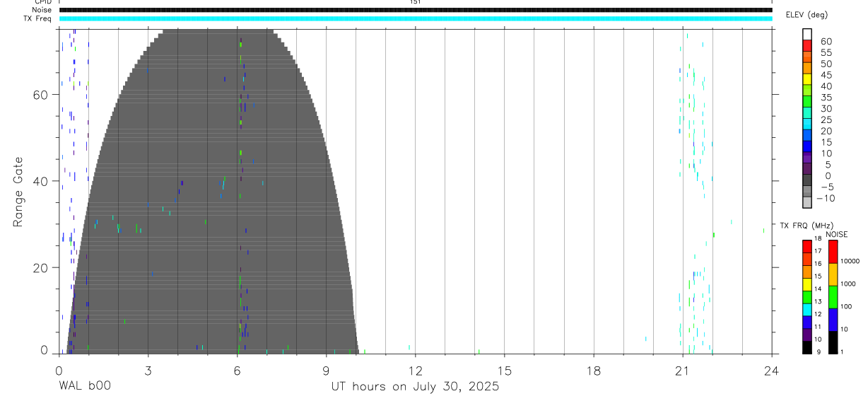
Task: Click the orange segment of the NOISE bar
Action: tap(833, 274)
